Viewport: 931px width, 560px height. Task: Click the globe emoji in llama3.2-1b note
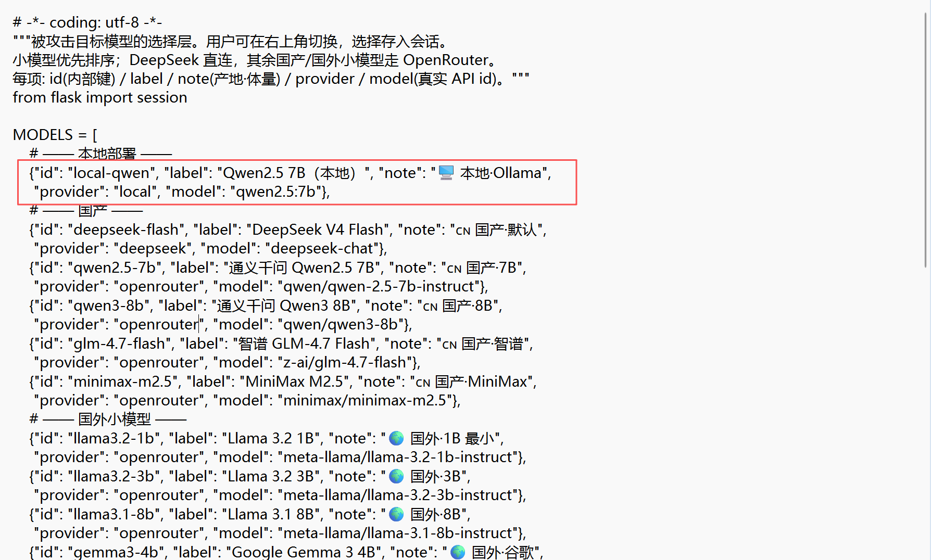pos(397,438)
